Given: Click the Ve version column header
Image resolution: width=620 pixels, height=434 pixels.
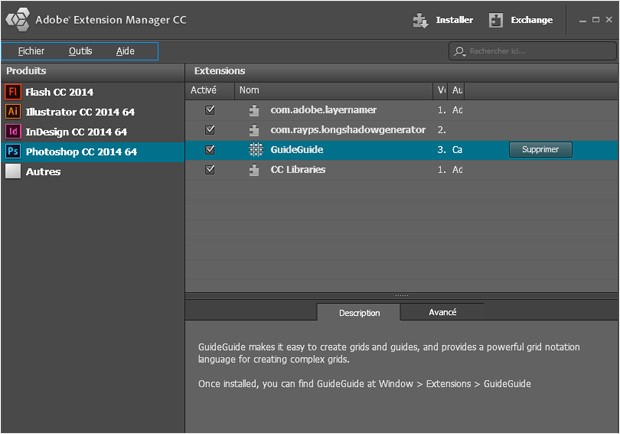Looking at the screenshot, I should click(x=441, y=91).
